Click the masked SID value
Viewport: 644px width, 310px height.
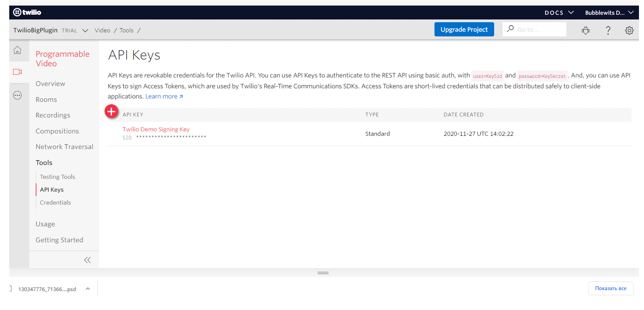click(171, 137)
